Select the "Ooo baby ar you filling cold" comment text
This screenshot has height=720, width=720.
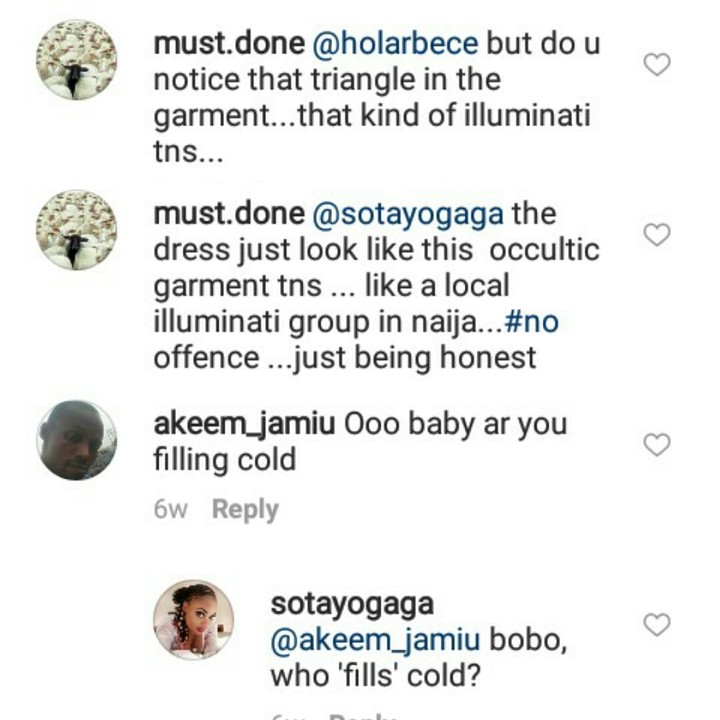point(456,424)
